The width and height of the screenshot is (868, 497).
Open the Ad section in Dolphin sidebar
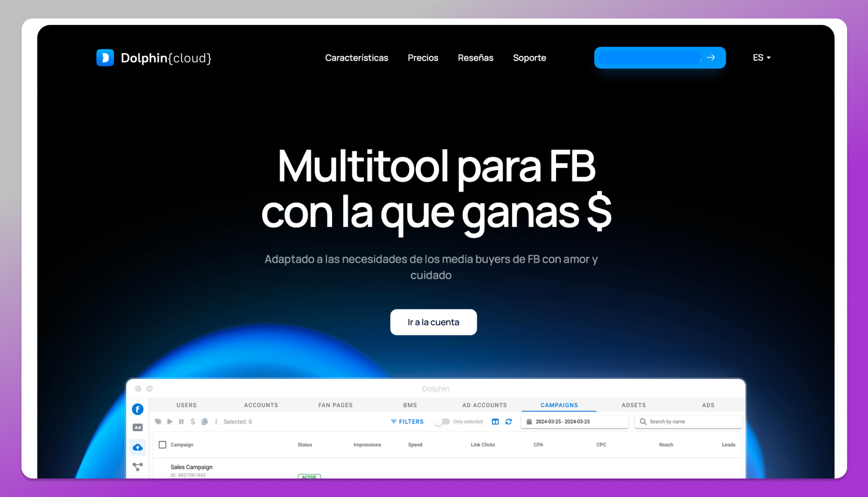point(138,428)
